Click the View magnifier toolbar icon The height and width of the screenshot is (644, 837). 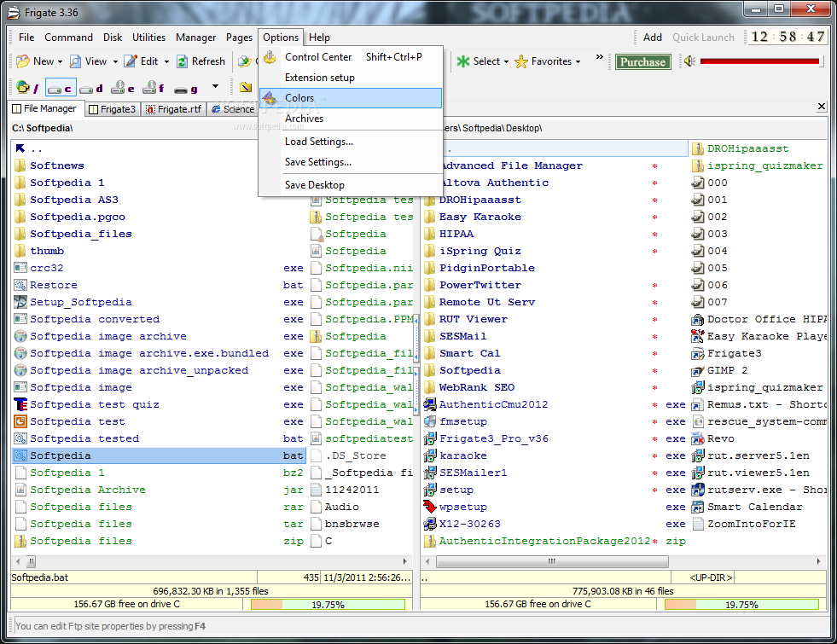[x=75, y=61]
